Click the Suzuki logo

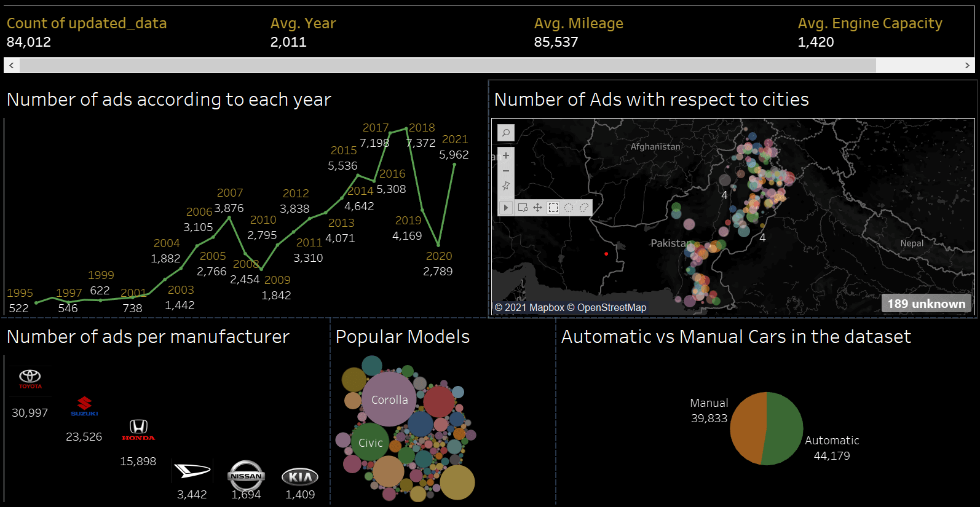(84, 406)
